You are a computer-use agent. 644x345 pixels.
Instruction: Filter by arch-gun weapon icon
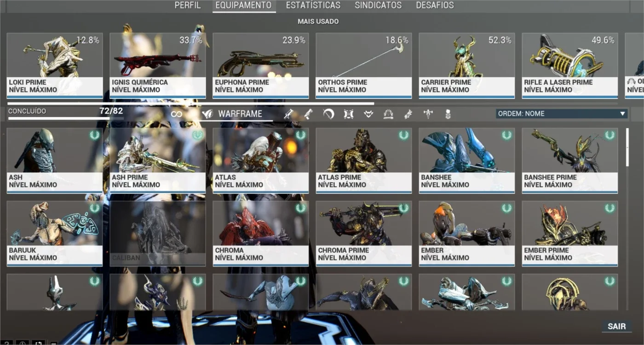(408, 114)
